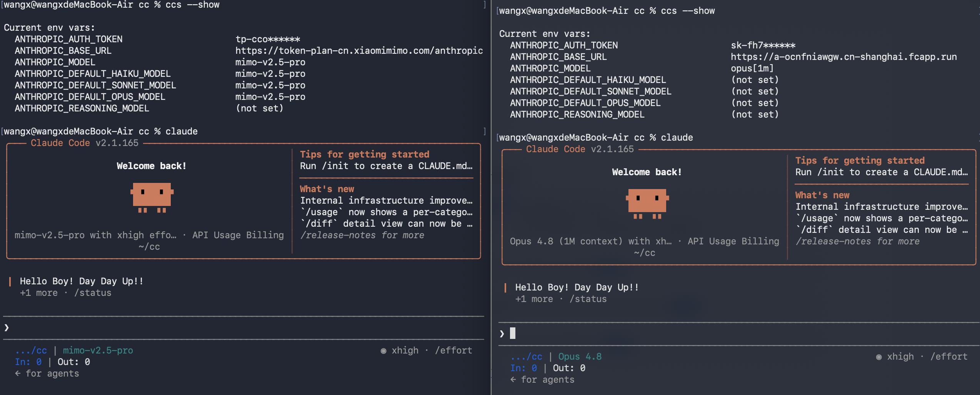Image resolution: width=980 pixels, height=395 pixels.
Task: Click the left arrow beside 'for agents' right
Action: click(513, 380)
